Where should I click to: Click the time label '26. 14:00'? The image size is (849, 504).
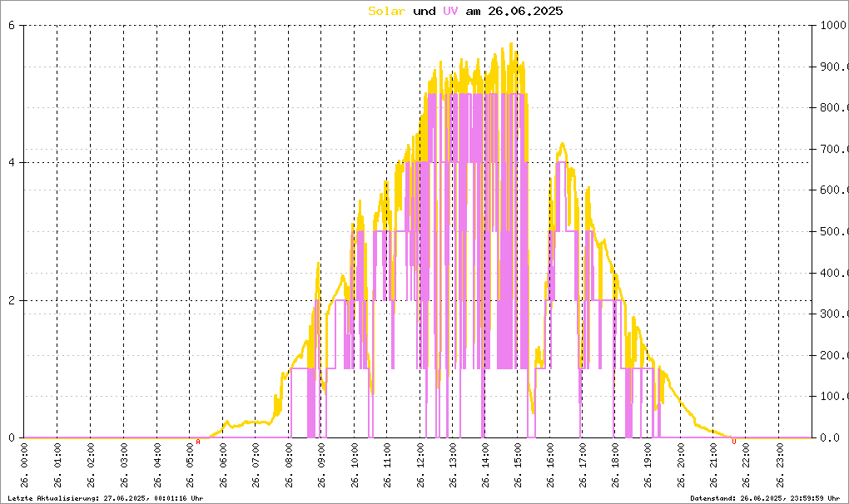click(x=486, y=466)
